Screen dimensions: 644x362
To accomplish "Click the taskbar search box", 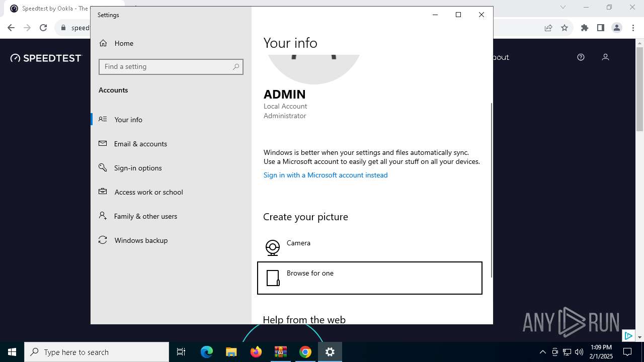I will click(x=97, y=352).
